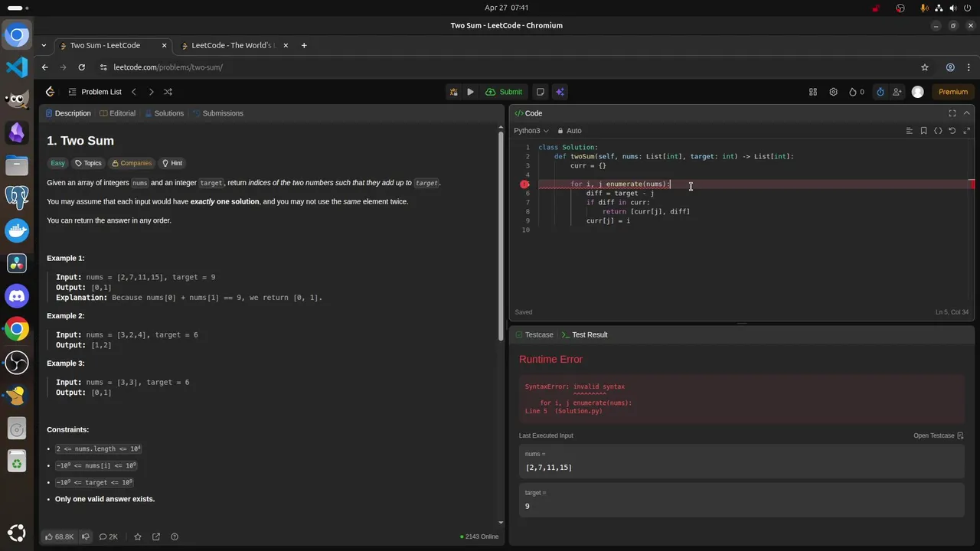Enter full screen code panel icon
The width and height of the screenshot is (980, 551).
coord(952,113)
